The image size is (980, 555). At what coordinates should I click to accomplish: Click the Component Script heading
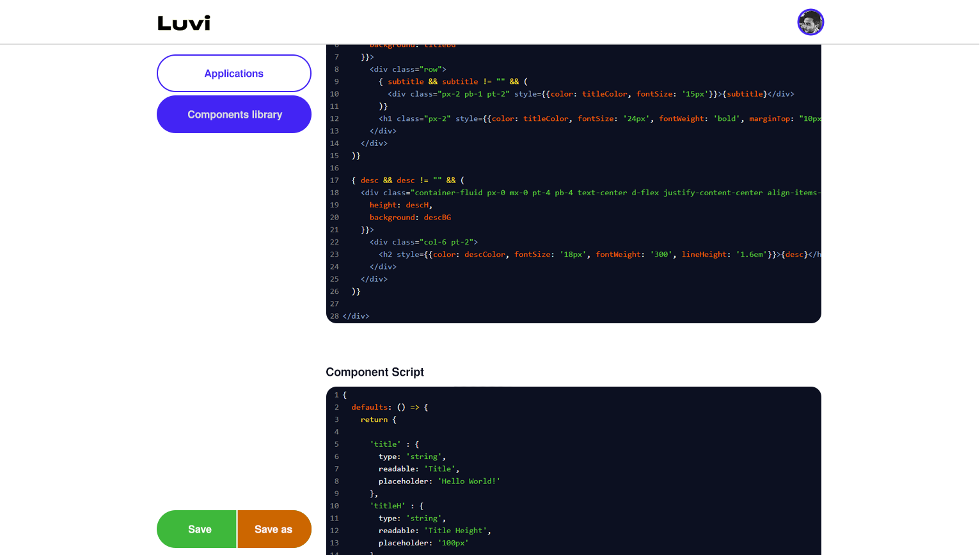pos(375,372)
